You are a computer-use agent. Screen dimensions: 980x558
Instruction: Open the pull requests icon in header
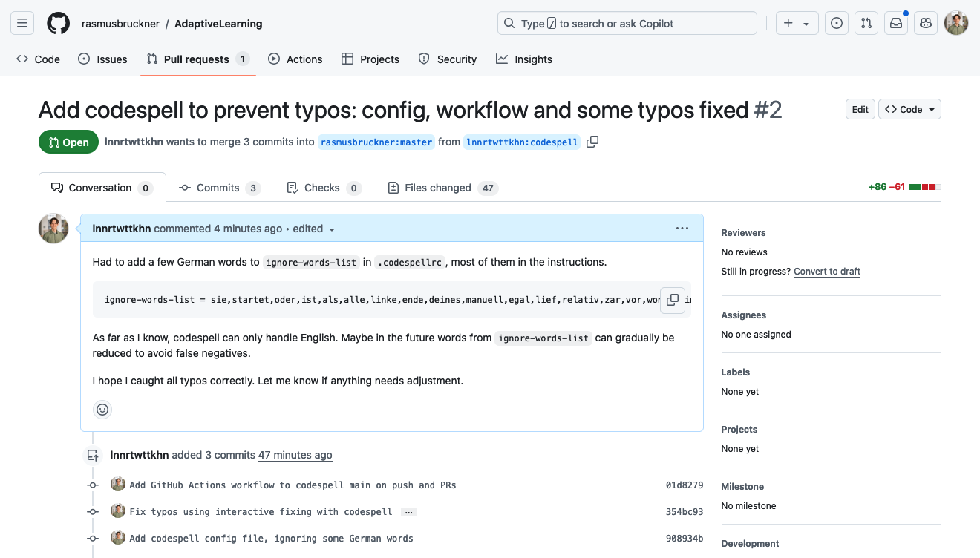(x=866, y=24)
